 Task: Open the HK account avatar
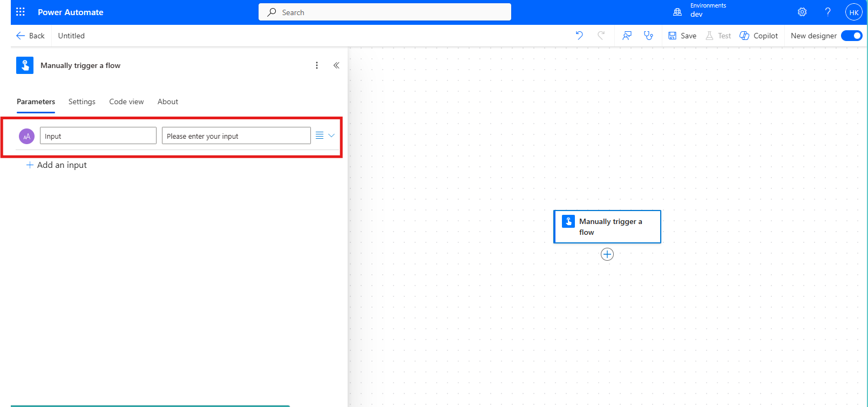point(853,12)
